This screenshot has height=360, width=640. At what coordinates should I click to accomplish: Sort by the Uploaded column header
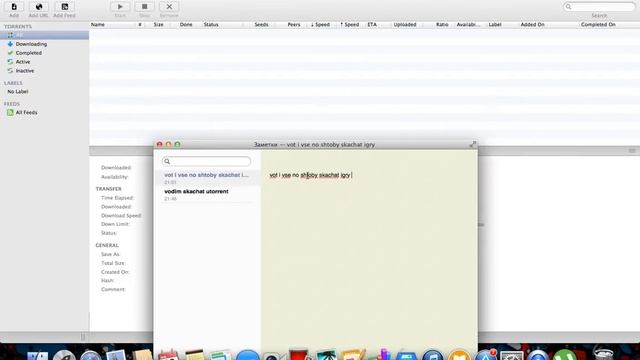[405, 24]
